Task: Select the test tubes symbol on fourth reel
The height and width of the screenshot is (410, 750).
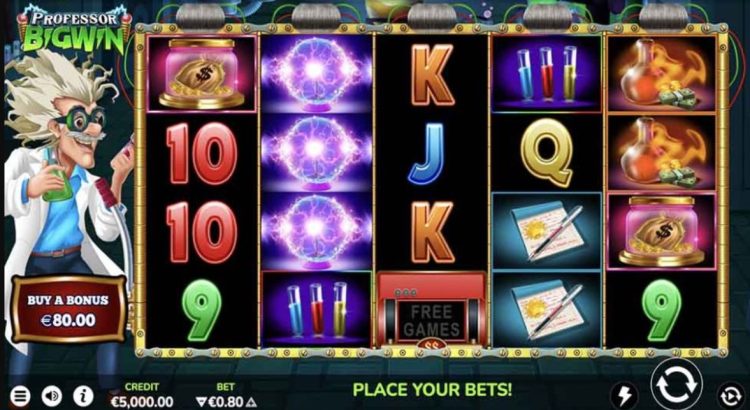Action: (547, 73)
